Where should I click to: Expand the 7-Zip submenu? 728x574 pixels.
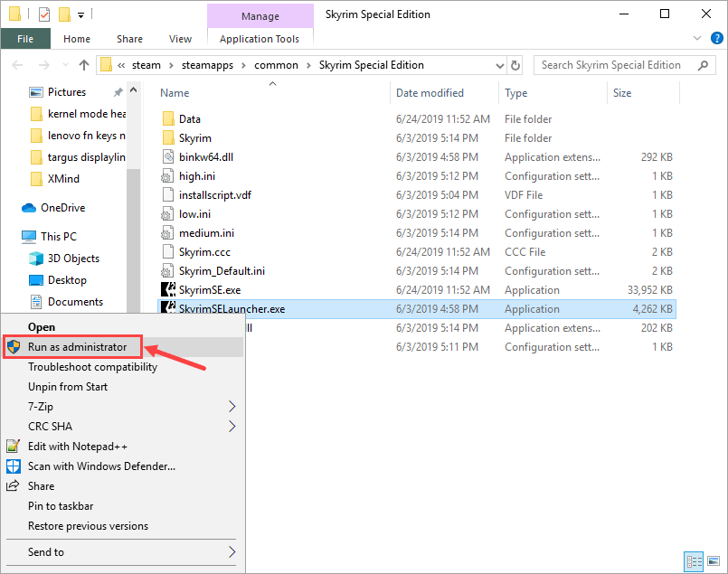[232, 407]
